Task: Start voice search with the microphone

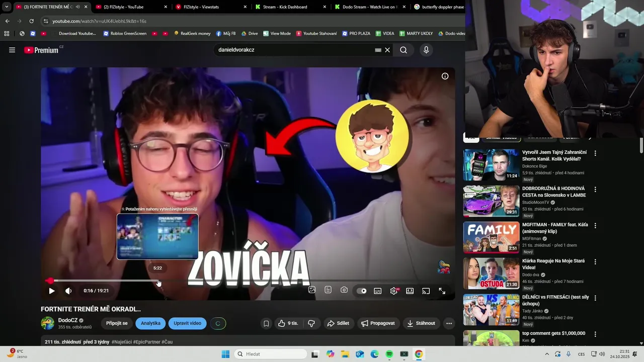Action: [x=426, y=50]
